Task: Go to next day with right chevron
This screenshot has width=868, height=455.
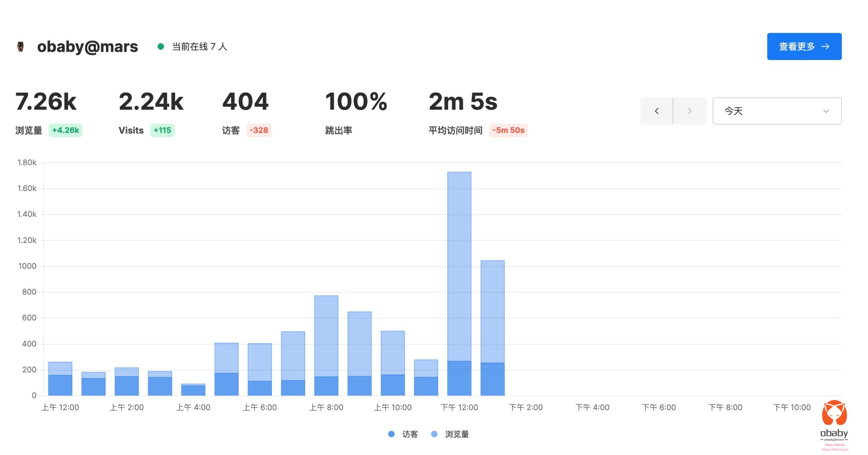Action: point(689,111)
